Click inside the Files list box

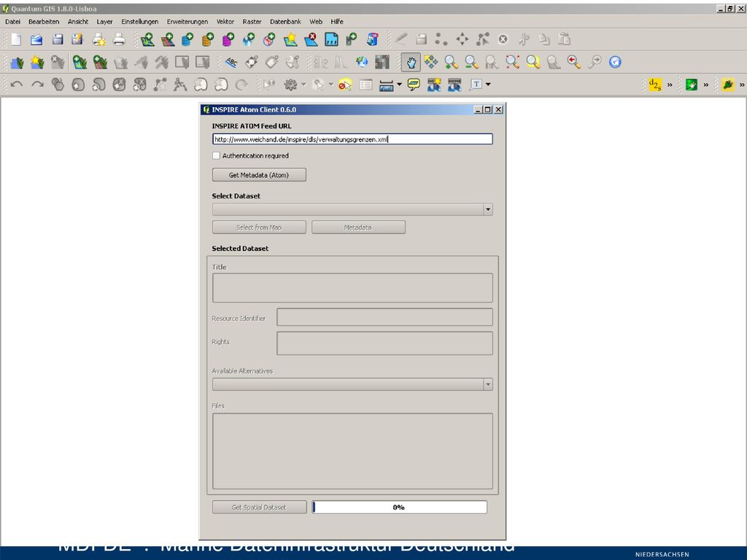(x=352, y=451)
